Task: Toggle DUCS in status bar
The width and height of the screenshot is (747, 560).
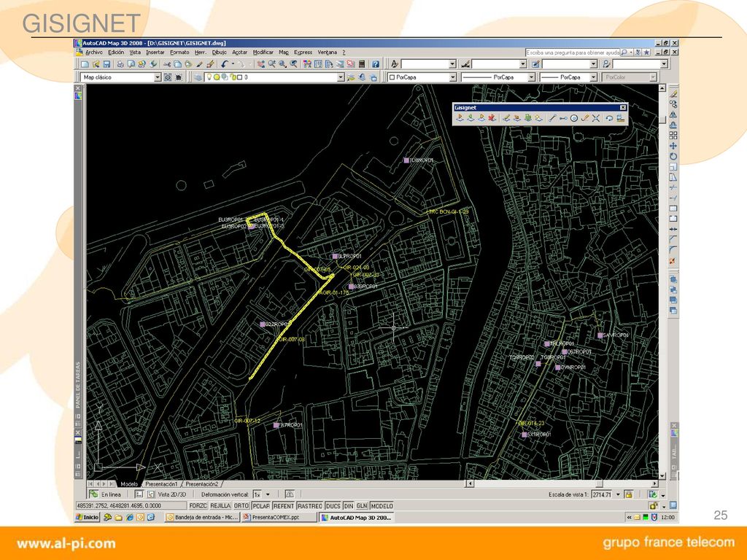Action: coord(333,506)
